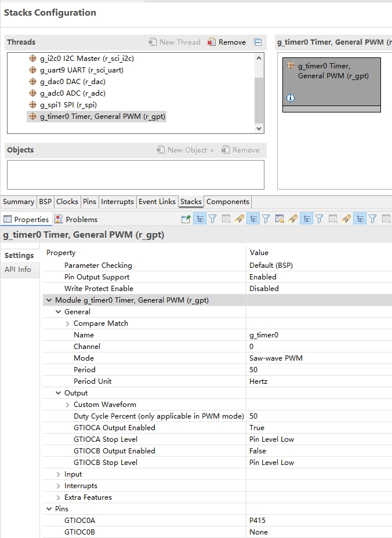Collapse the Threads panel with minimize icon
Image resolution: width=392 pixels, height=538 pixels.
point(258,42)
